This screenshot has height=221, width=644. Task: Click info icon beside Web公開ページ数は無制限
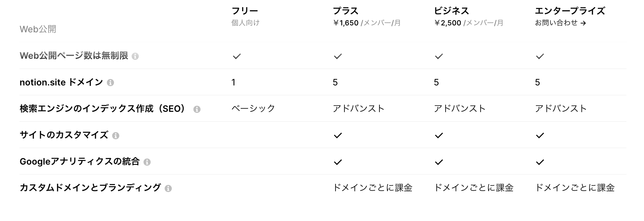coord(135,56)
